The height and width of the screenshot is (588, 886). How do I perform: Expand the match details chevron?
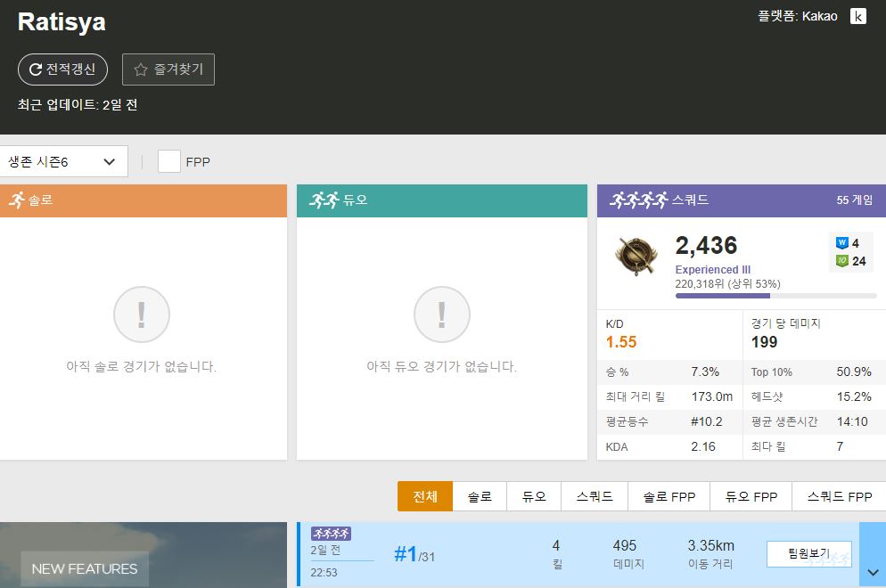873,573
